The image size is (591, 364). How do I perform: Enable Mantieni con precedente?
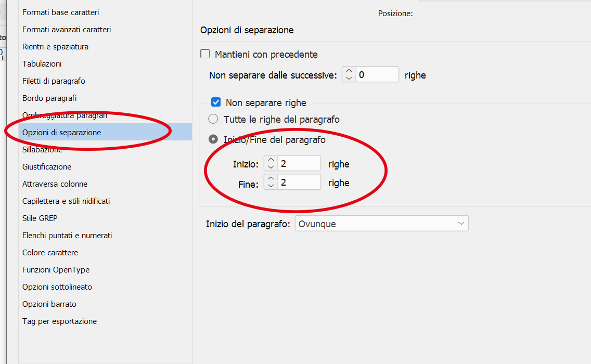pos(205,54)
